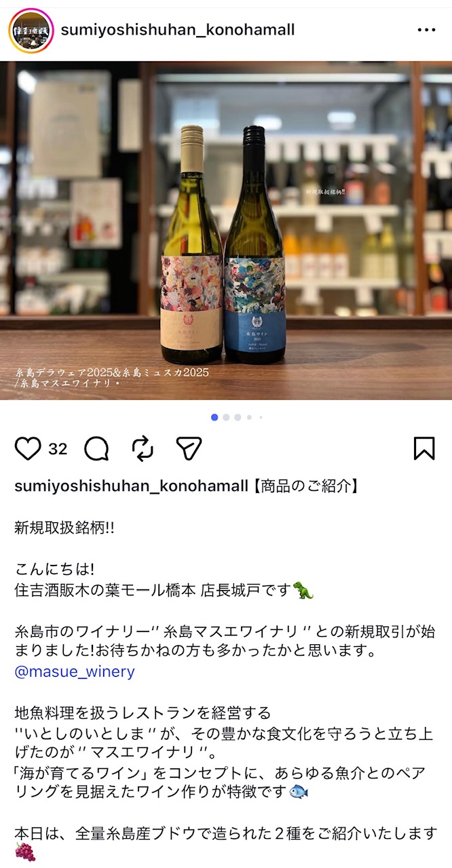Tap the caption username sumiyoshishuhan_konohamall
This screenshot has width=452, height=868.
pos(131,487)
